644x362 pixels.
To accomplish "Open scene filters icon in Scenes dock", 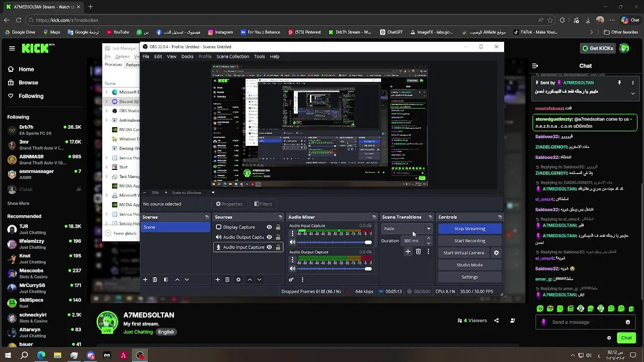I will click(x=166, y=280).
